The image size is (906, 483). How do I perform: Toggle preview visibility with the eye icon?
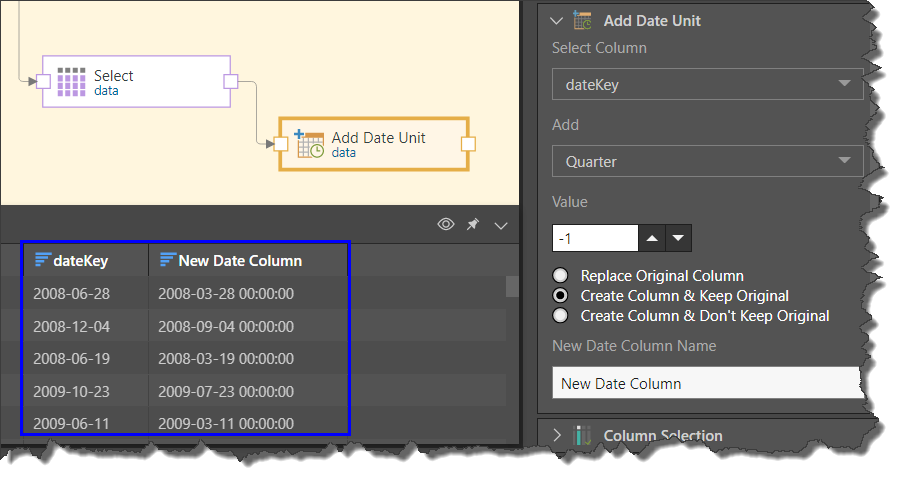point(446,225)
